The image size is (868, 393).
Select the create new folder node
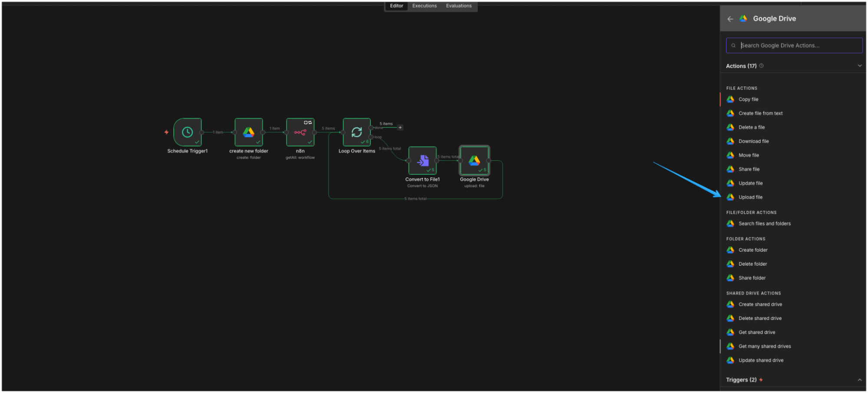248,132
